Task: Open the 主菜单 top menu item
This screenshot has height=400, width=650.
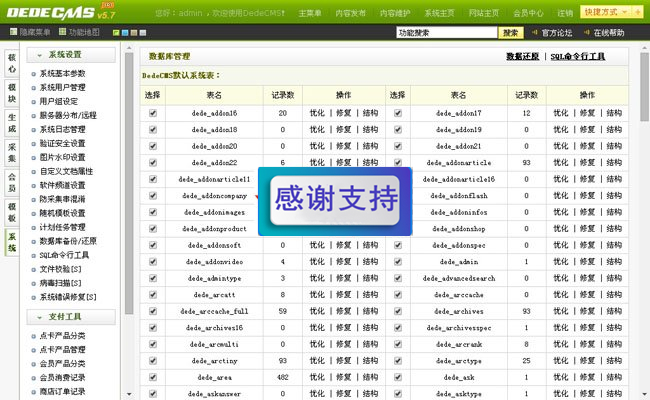Action: [310, 13]
